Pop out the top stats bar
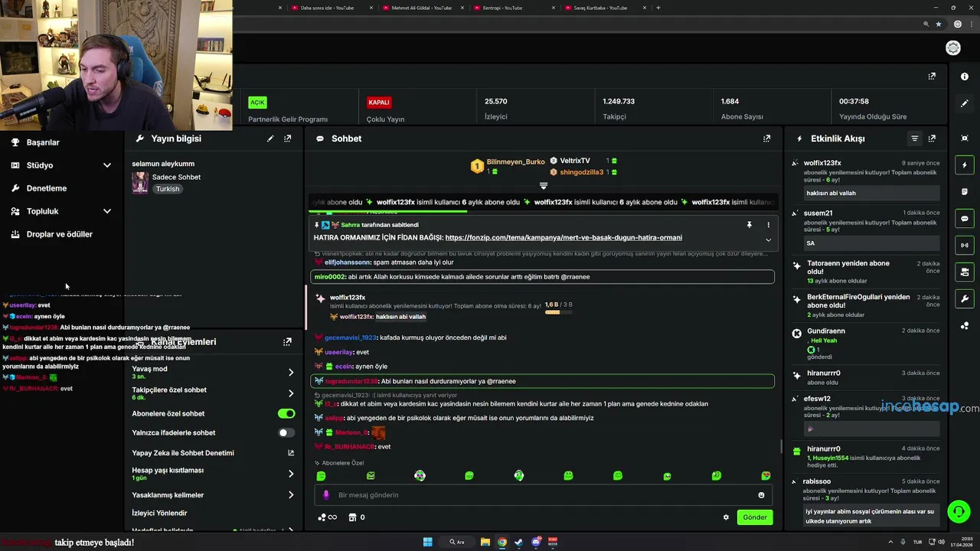 [932, 77]
